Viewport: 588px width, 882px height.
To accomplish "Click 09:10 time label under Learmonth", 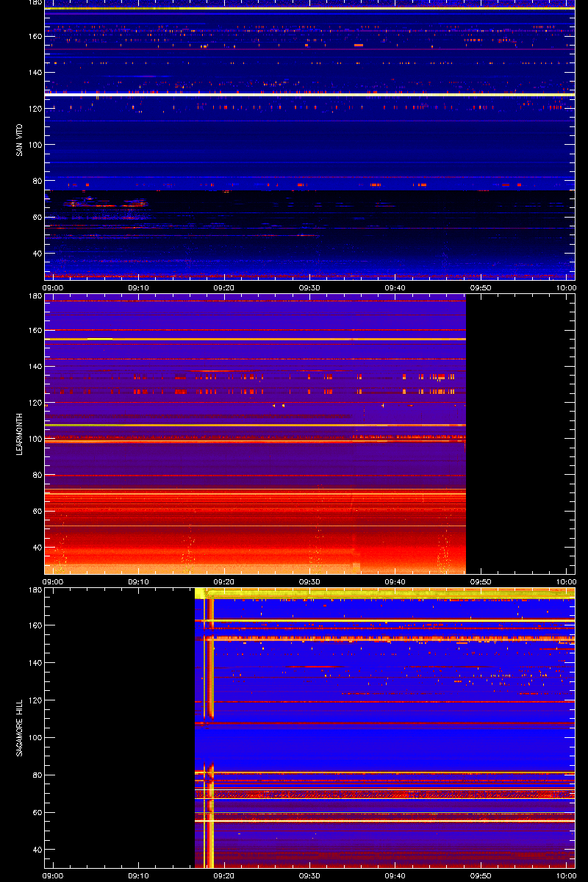I will 138,582.
